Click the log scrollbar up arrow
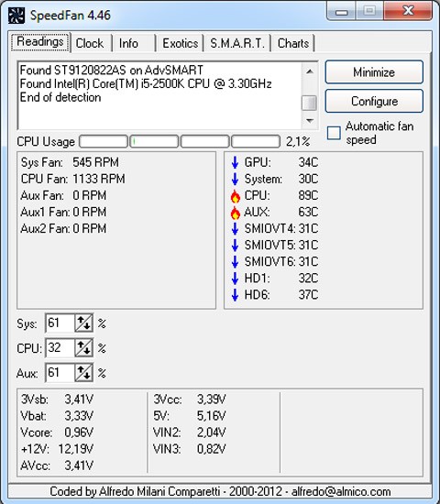The height and width of the screenshot is (504, 440). (x=310, y=71)
